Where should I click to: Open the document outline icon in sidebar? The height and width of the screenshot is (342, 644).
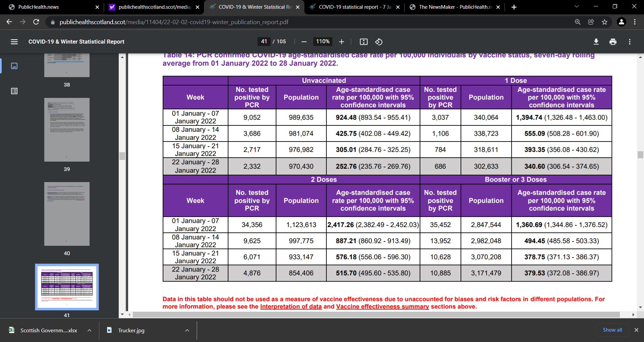[14, 91]
